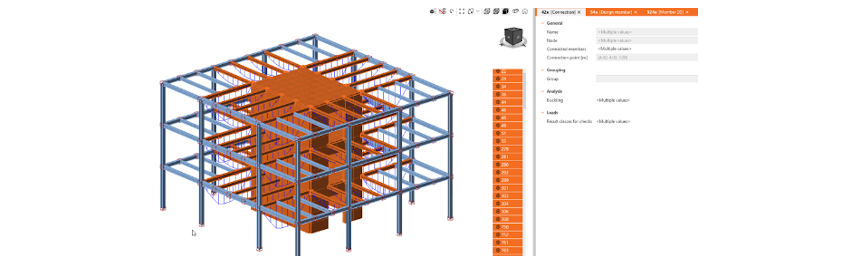Viewport: 868px width, 261px height.
Task: Click the Group input field
Action: tap(647, 79)
